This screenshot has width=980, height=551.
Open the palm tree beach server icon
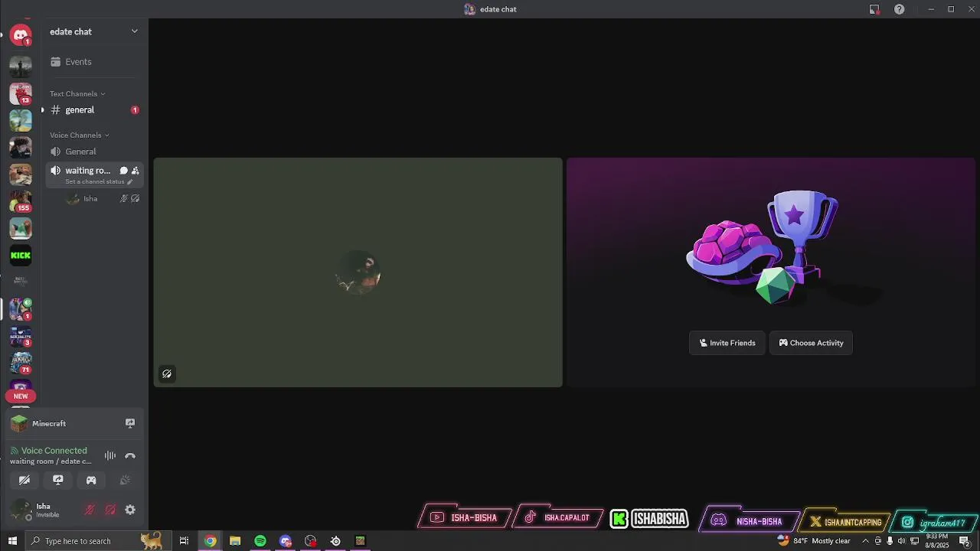21,120
